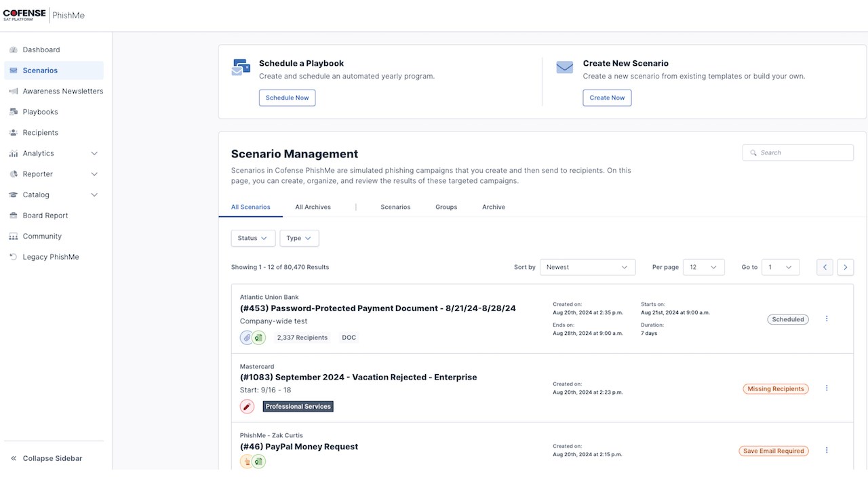Open the Awareness Newsletters megaphone icon
The width and height of the screenshot is (868, 488).
tap(14, 91)
